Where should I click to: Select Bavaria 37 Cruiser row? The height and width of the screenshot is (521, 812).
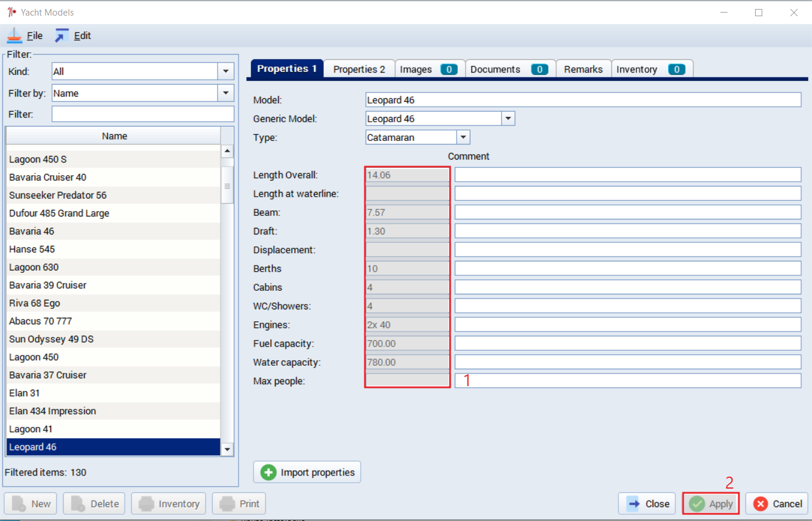tap(113, 375)
